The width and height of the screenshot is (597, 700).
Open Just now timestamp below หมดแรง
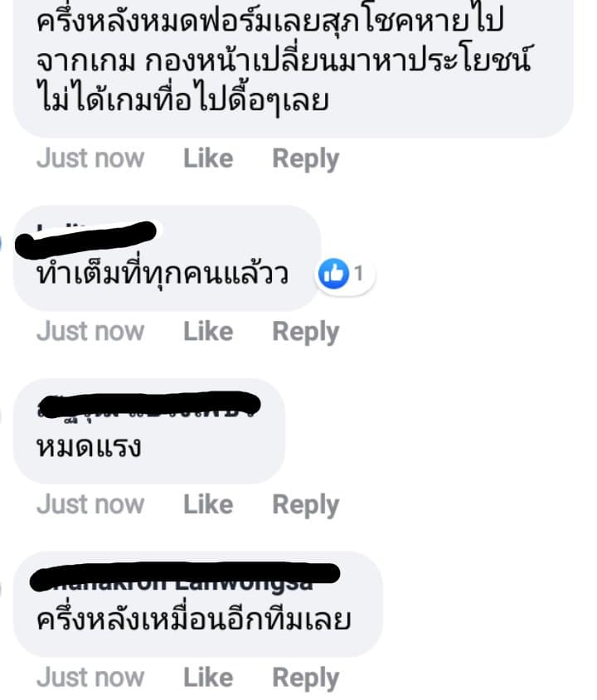(x=90, y=504)
